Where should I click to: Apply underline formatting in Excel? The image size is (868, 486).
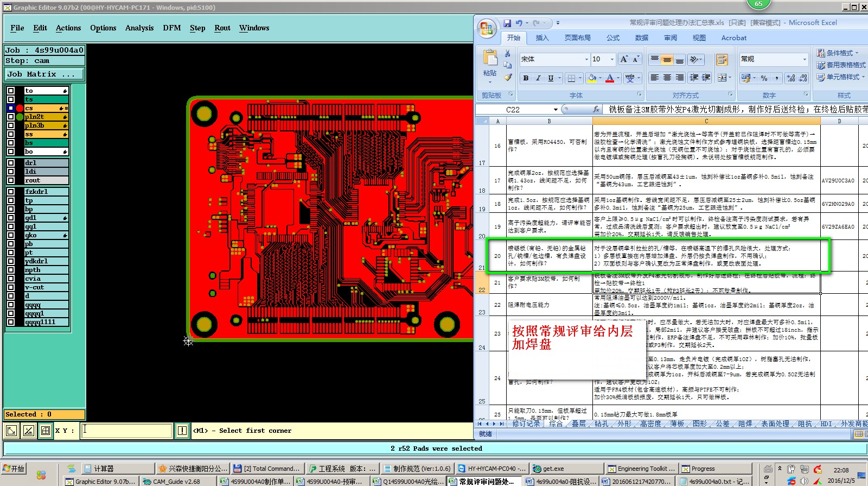click(x=551, y=78)
